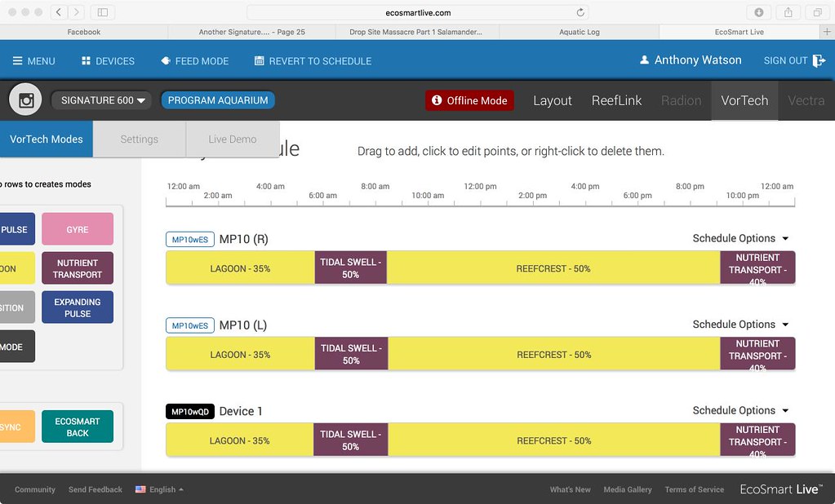The image size is (835, 504).
Task: Click the info icon in Offline Mode
Action: point(437,100)
